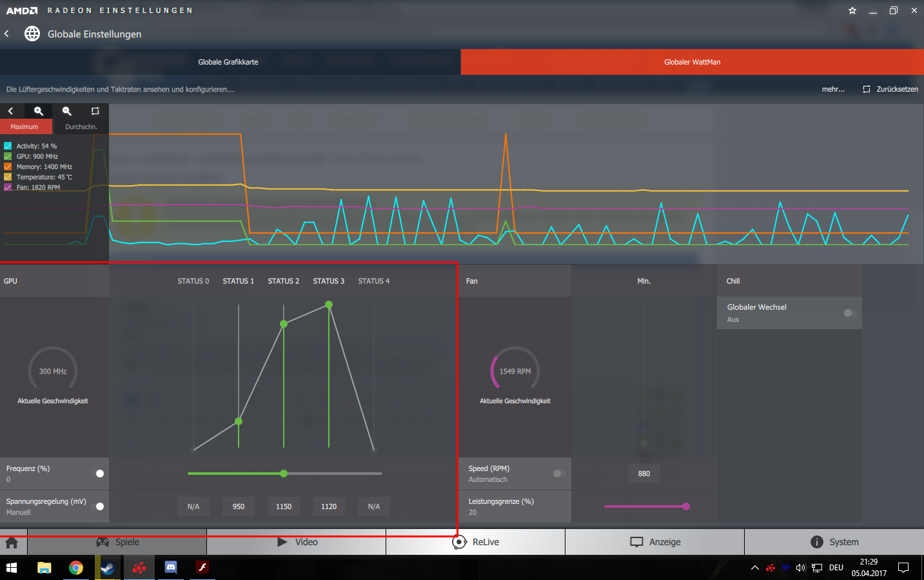Image resolution: width=924 pixels, height=580 pixels.
Task: Click the 950 voltage field
Action: click(x=239, y=506)
